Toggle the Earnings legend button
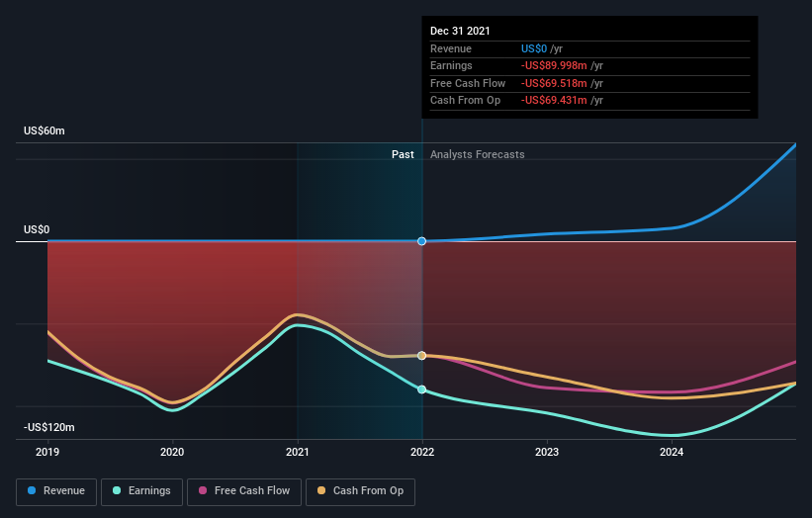Screen dimensions: 812x518 click(x=141, y=491)
